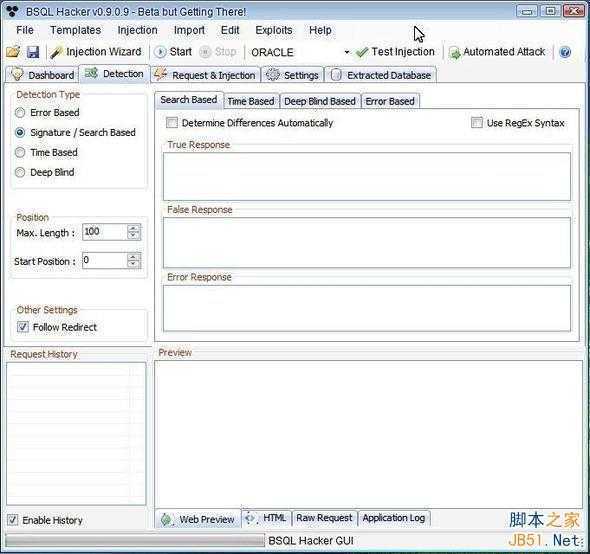The height and width of the screenshot is (554, 590).
Task: Select the Deep Blind Based sub-tab
Action: [320, 101]
